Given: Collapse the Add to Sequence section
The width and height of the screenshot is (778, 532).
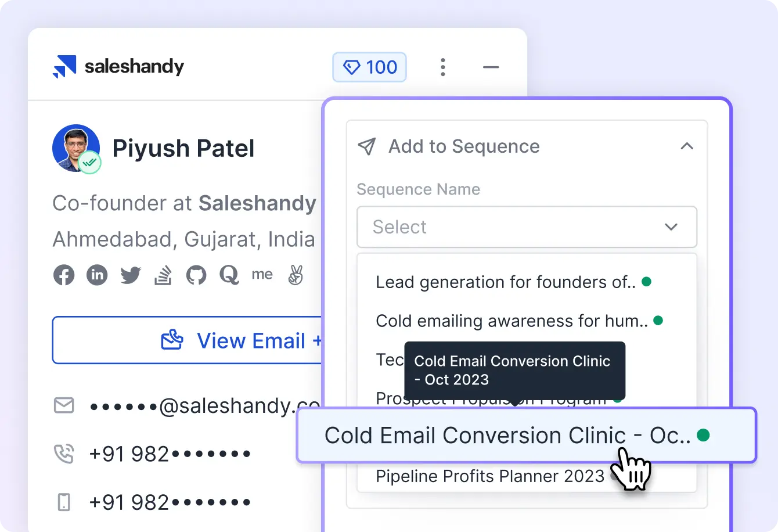Looking at the screenshot, I should coord(687,146).
